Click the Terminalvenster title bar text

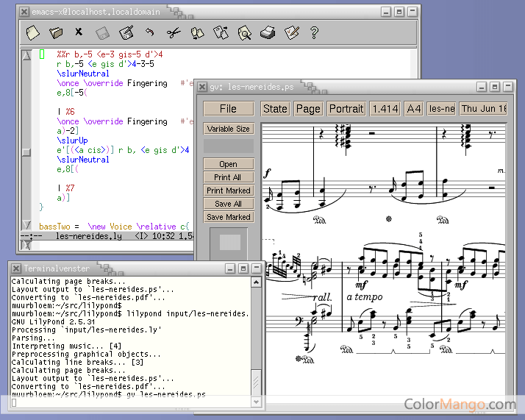tap(57, 268)
